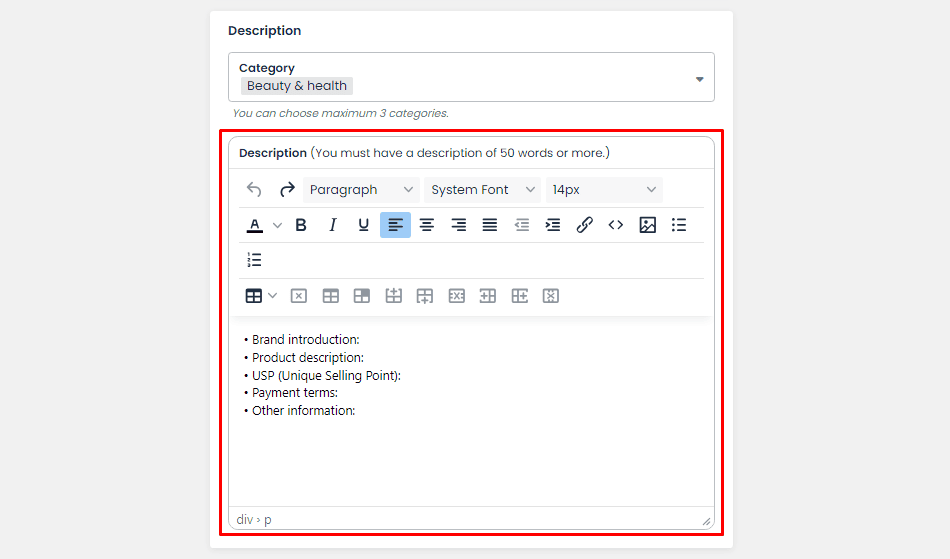Increase indent of the paragraph
Viewport: 950px width, 559px height.
tap(553, 225)
